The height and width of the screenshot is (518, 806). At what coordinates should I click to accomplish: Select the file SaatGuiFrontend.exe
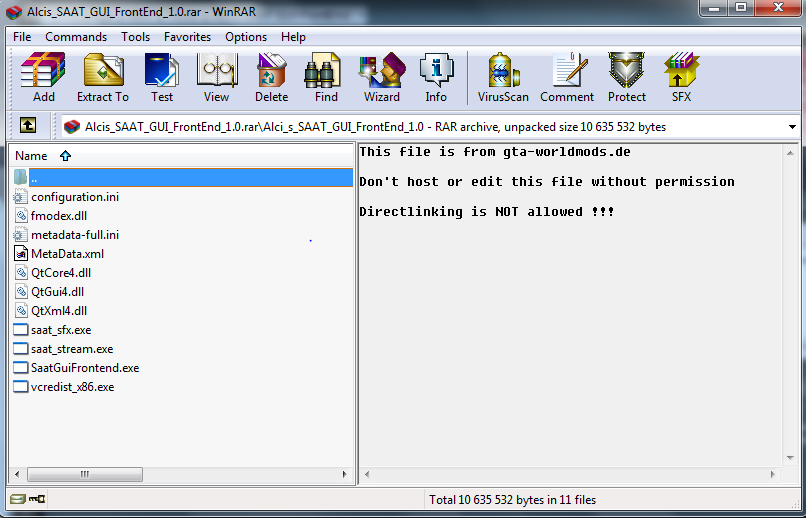(x=85, y=368)
